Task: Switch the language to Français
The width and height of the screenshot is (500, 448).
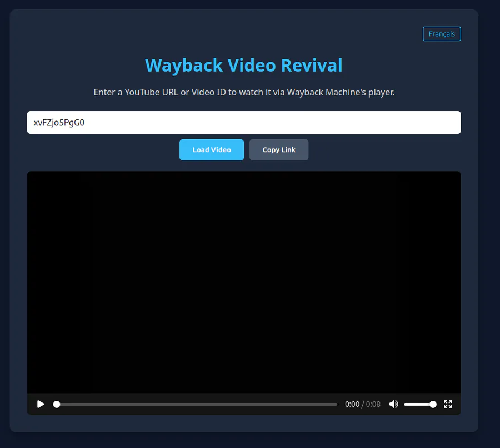Action: click(442, 34)
